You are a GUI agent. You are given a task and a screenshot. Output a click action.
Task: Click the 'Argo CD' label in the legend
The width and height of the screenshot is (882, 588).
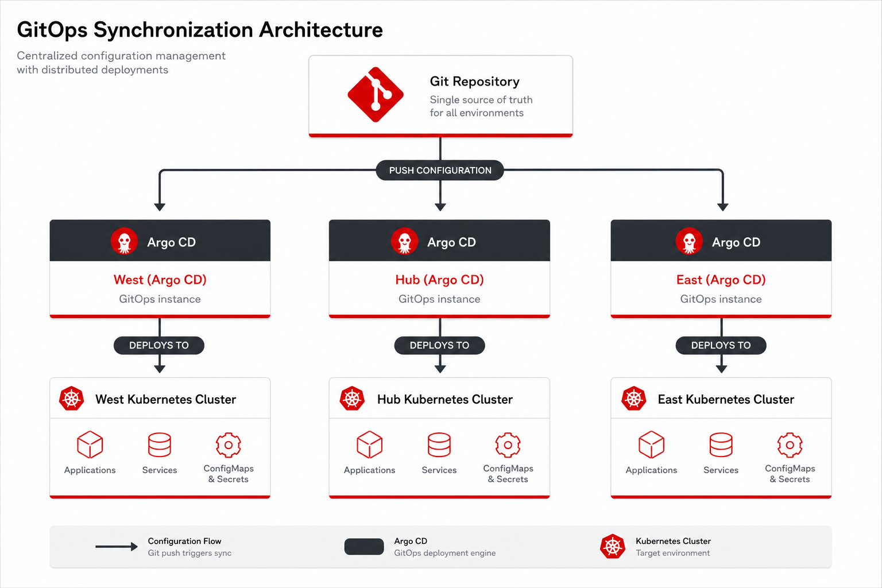411,541
